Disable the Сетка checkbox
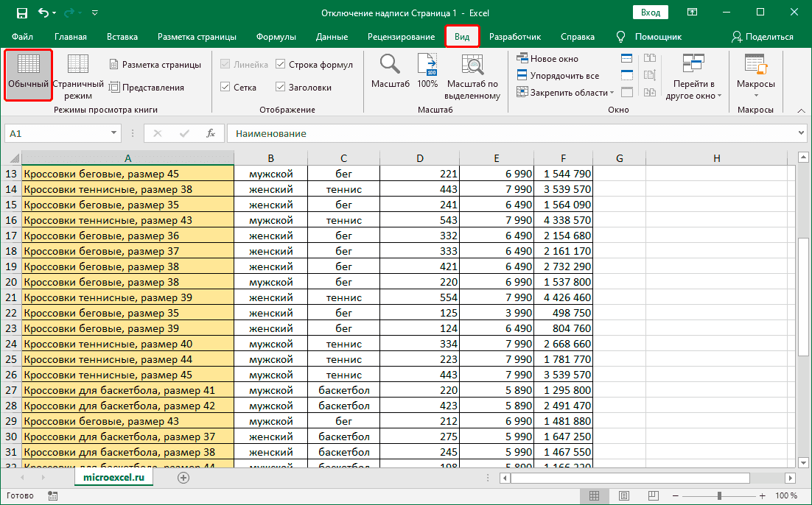Viewport: 812px width, 505px height. [225, 86]
